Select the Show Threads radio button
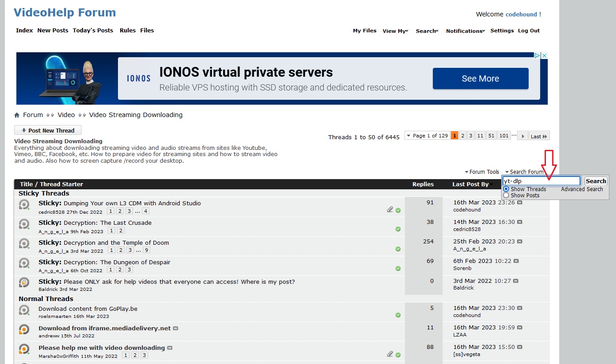Screen dimensions: 616x364 (x=506, y=189)
